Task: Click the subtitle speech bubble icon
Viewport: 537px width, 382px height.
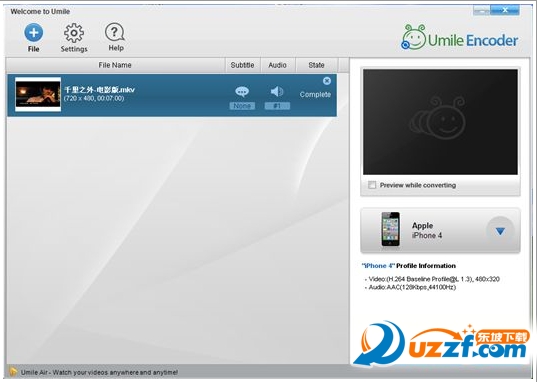Action: tap(242, 91)
